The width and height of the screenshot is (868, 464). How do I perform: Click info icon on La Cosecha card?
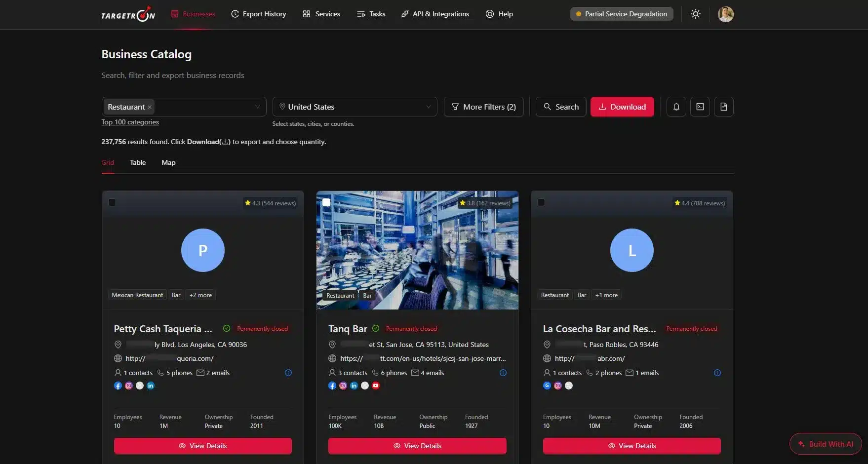[x=717, y=373]
